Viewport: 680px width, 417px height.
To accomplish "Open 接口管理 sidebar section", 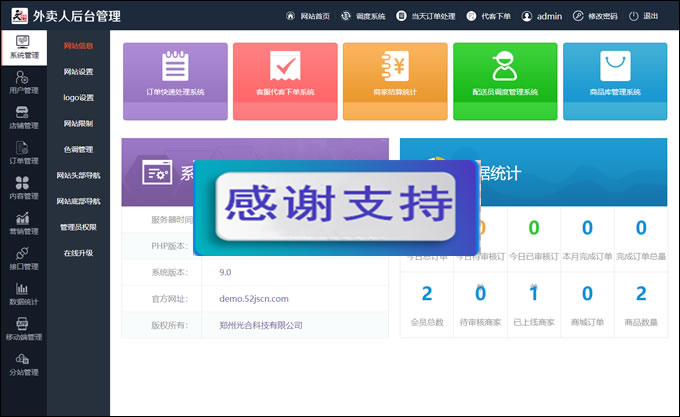I will 23,258.
